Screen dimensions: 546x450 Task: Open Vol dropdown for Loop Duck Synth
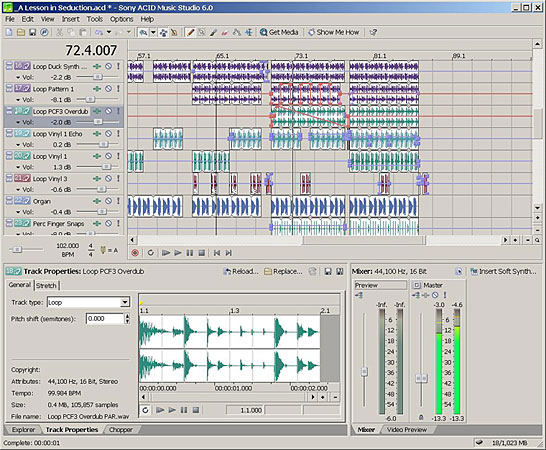(x=18, y=77)
